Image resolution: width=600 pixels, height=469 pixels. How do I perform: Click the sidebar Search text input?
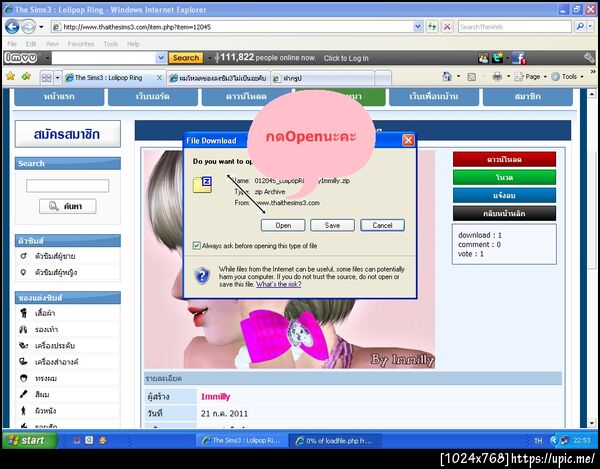click(67, 186)
